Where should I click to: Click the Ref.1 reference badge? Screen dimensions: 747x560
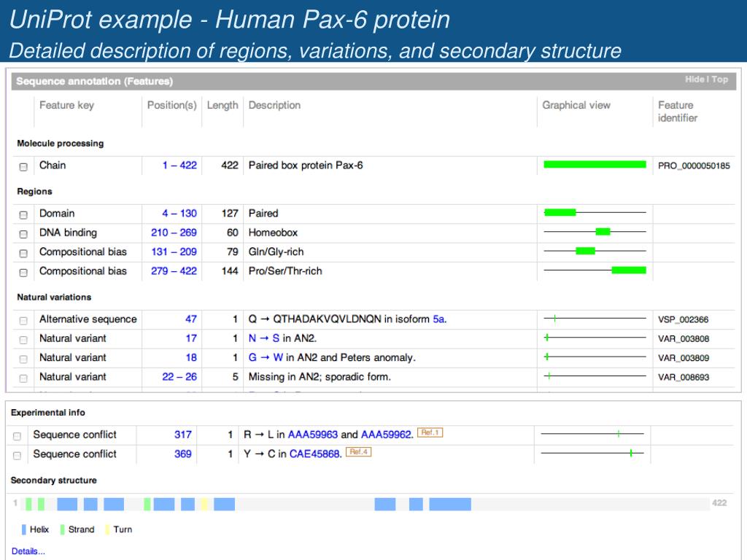tap(430, 432)
